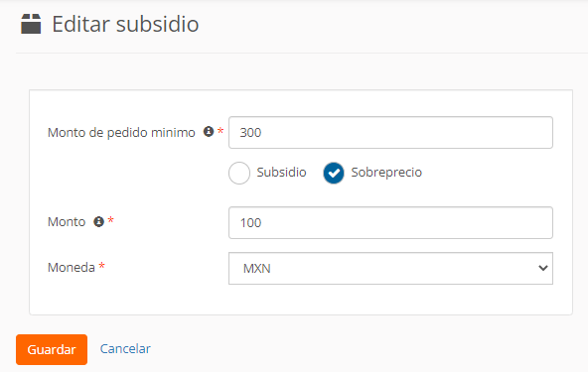588x372 pixels.
Task: Choose Subsidio by clicking its text label
Action: (281, 173)
